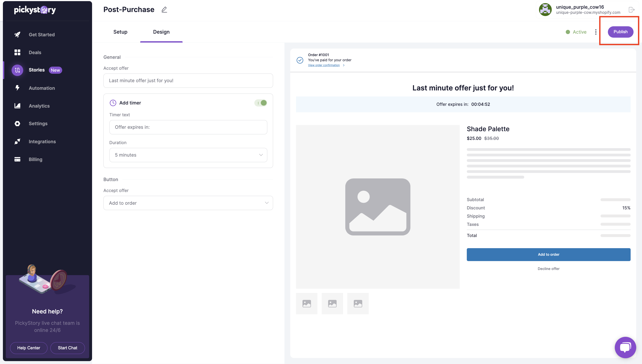Click the Get Started rocket icon
The height and width of the screenshot is (364, 642).
[17, 35]
